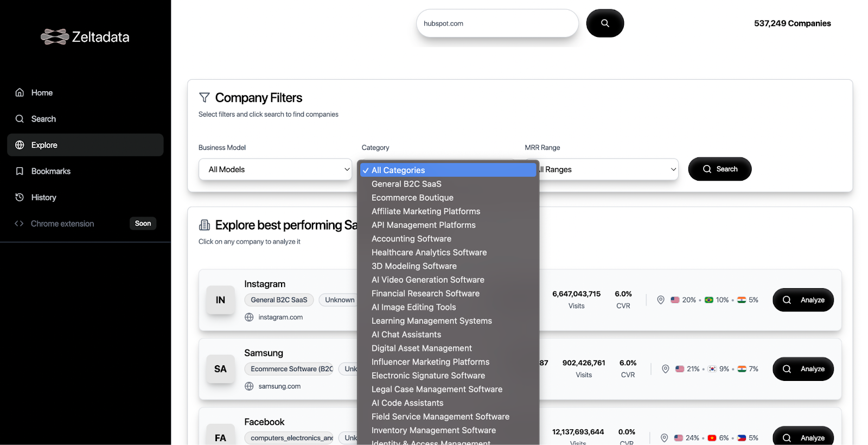Click the bookmark icon in sidebar
Viewport: 868px width, 445px height.
tap(20, 171)
